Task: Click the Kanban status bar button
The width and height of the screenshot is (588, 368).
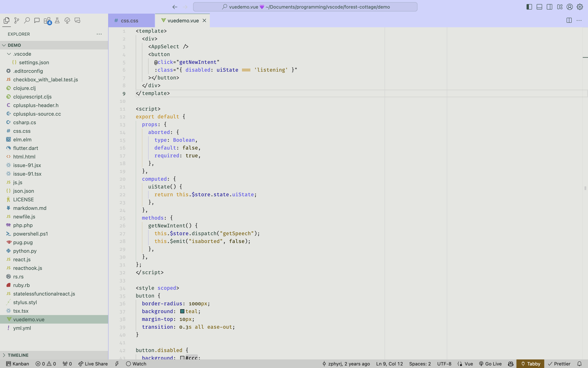Action: (x=17, y=364)
